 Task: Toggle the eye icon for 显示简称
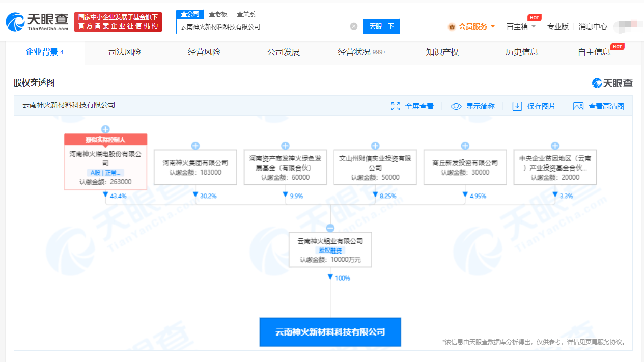(x=456, y=106)
